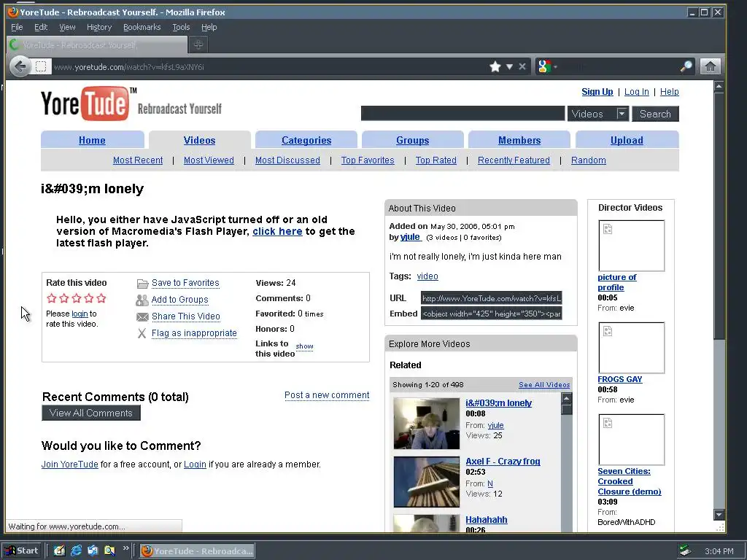Rate the video five stars
Image resolution: width=747 pixels, height=560 pixels.
[x=101, y=298]
